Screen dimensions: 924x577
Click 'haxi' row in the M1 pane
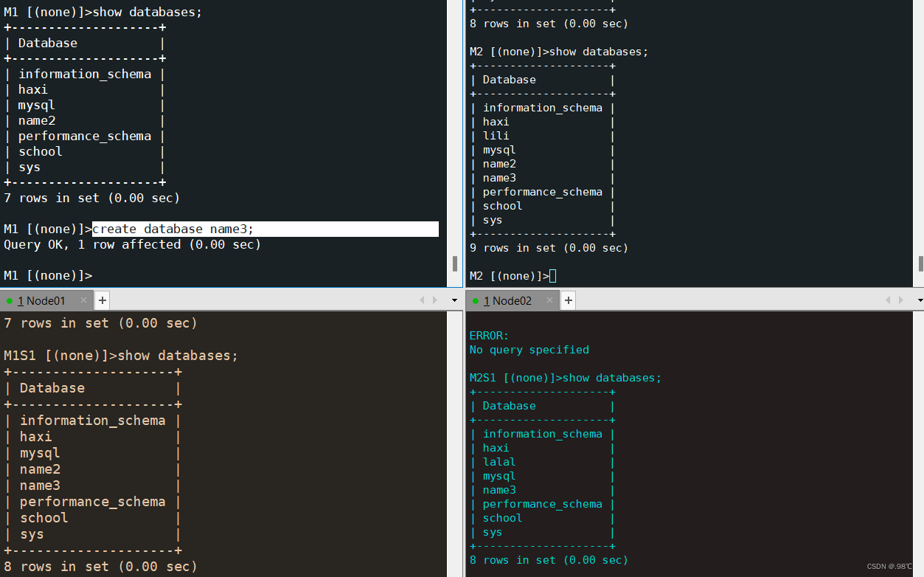33,89
